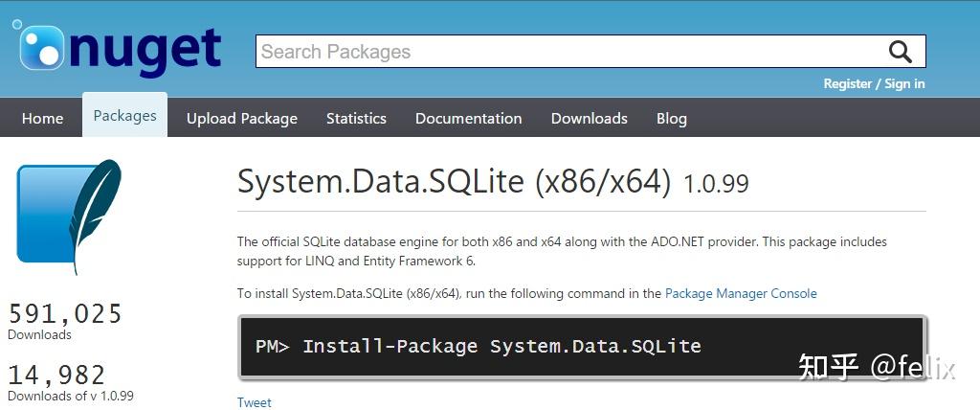Click the 1.0.99 version number in heading
The image size is (980, 410).
[716, 184]
